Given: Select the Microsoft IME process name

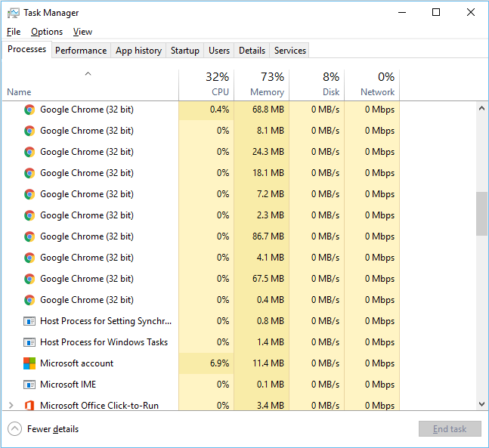Looking at the screenshot, I should (x=68, y=385).
